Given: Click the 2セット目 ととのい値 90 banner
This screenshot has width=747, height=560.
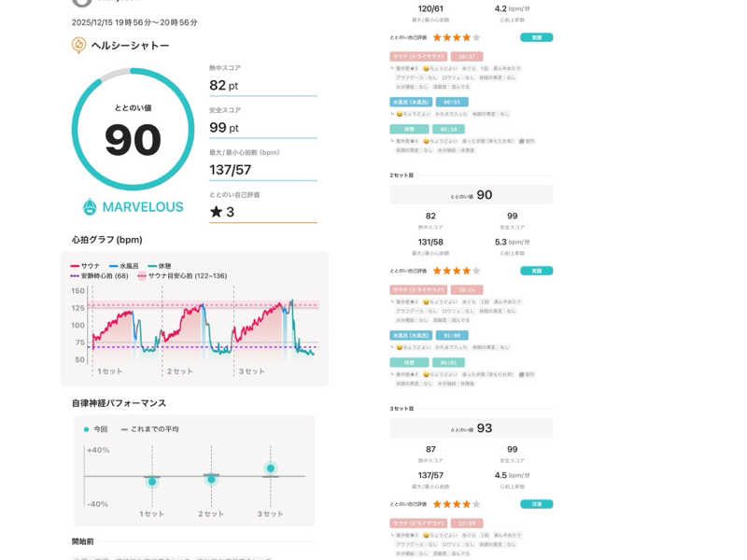Looking at the screenshot, I should tap(472, 194).
